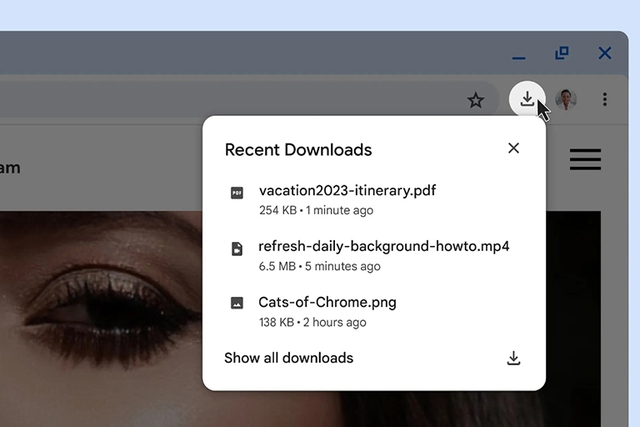The image size is (640, 427).
Task: Click the Downloads icon in Chrome toolbar
Action: click(x=527, y=99)
